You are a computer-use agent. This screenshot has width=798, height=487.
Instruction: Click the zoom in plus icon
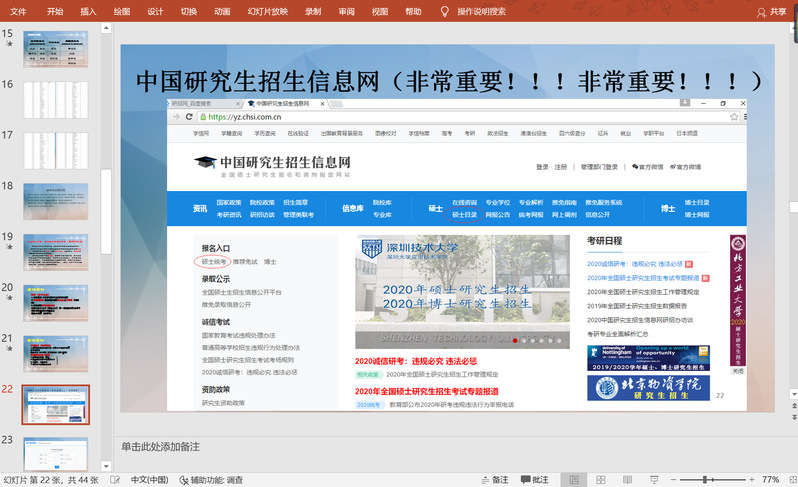pyautogui.click(x=750, y=480)
